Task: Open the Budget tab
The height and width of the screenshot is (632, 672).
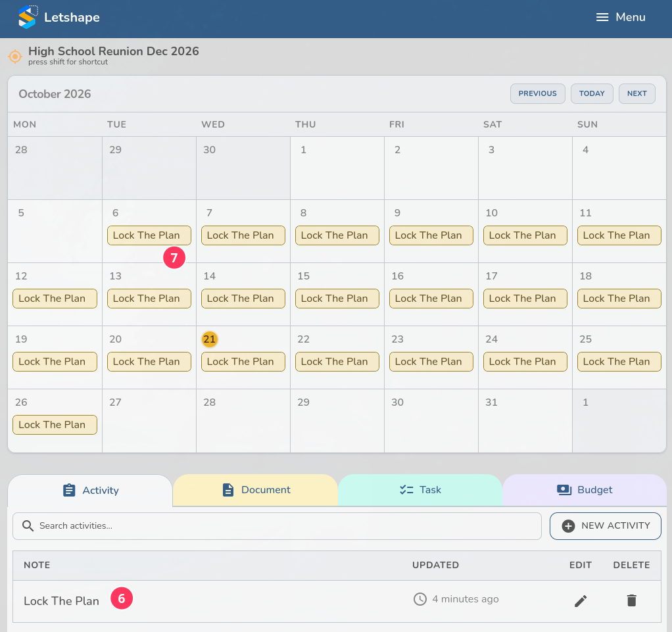Action: click(585, 490)
